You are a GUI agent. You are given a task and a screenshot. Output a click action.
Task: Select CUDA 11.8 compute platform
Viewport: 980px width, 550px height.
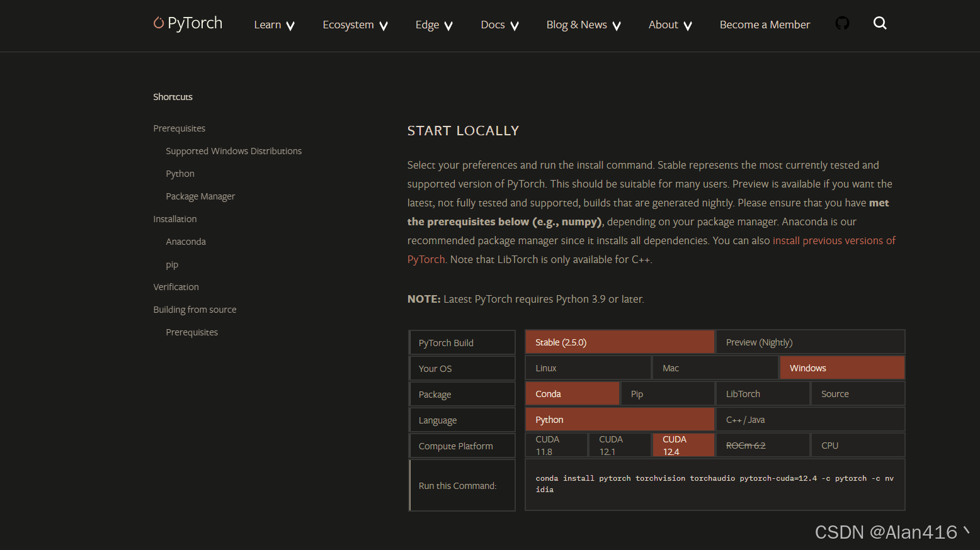click(x=557, y=446)
